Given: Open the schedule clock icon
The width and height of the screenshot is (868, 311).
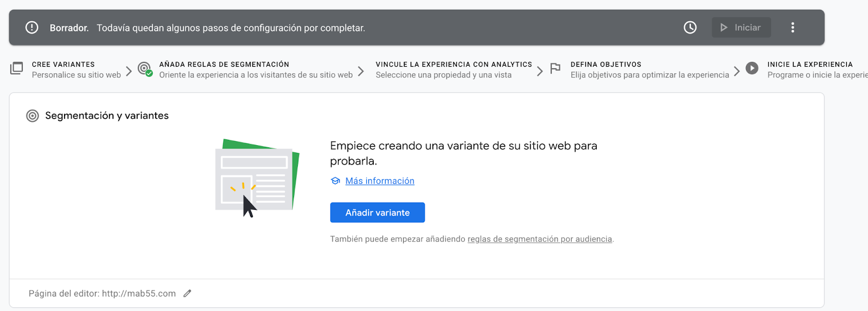Looking at the screenshot, I should (690, 28).
